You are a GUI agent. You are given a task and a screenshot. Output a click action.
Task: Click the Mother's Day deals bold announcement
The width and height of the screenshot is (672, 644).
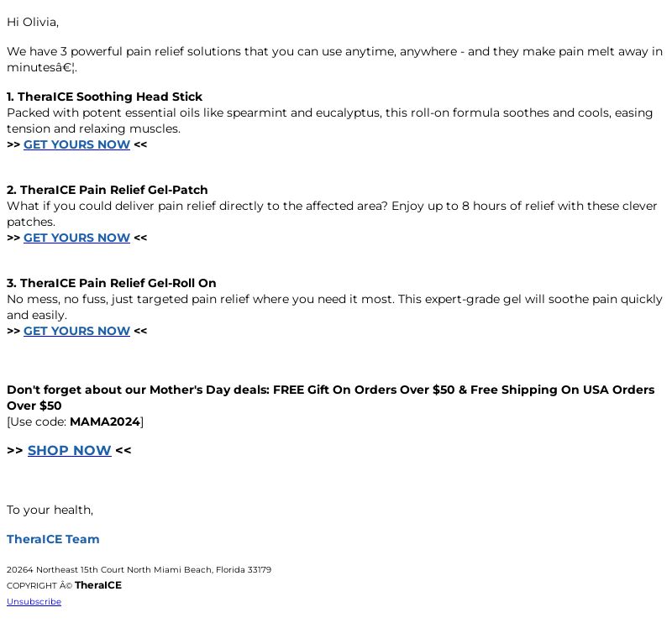(330, 398)
